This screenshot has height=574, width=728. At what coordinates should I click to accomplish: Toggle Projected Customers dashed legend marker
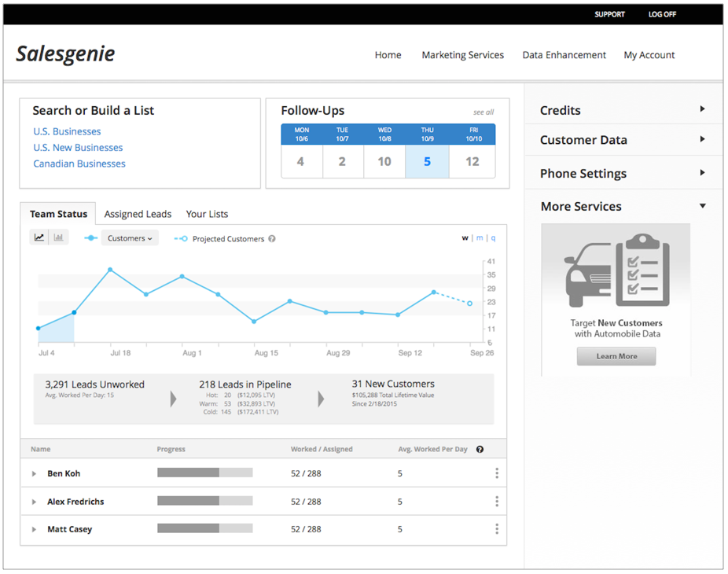click(x=181, y=239)
